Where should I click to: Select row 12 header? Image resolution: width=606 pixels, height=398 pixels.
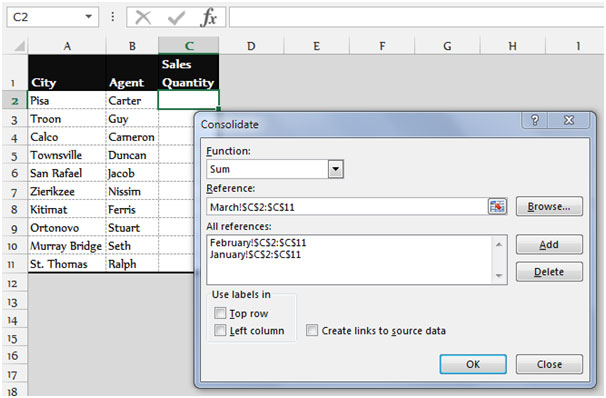tap(14, 283)
